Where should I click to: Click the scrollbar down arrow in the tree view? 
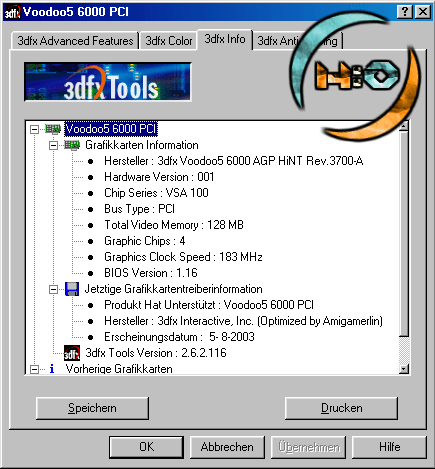pyautogui.click(x=404, y=369)
